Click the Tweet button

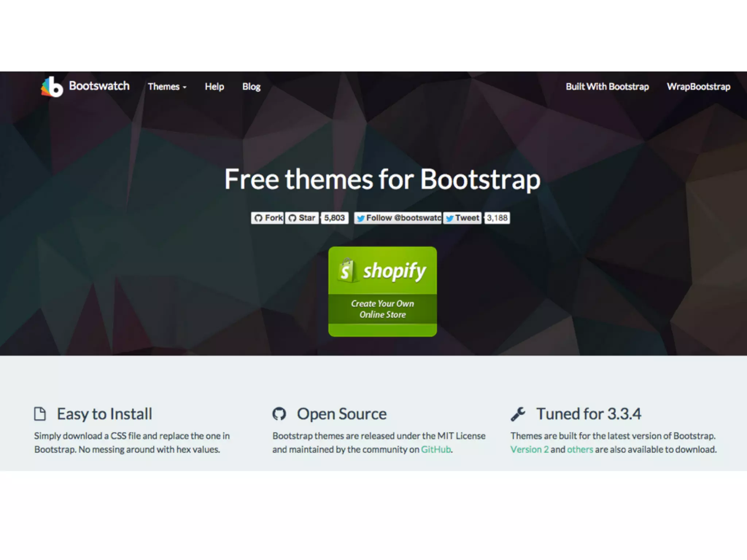(462, 218)
